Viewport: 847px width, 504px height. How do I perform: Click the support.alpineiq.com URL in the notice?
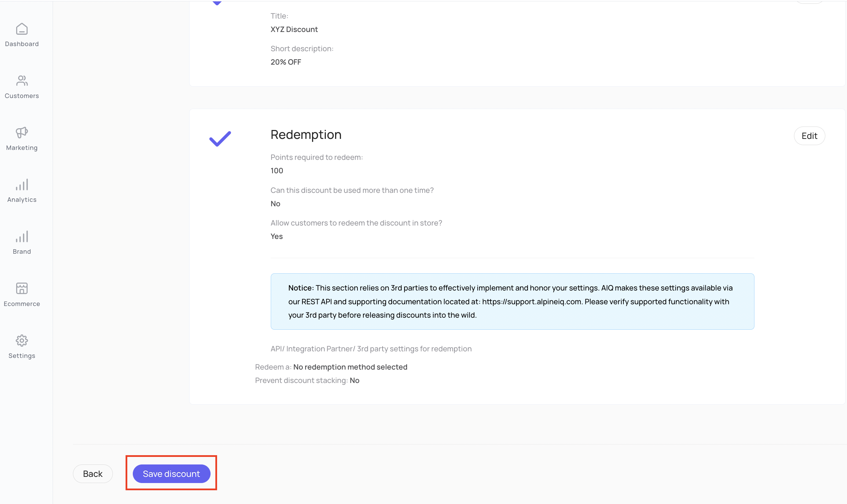click(x=532, y=302)
